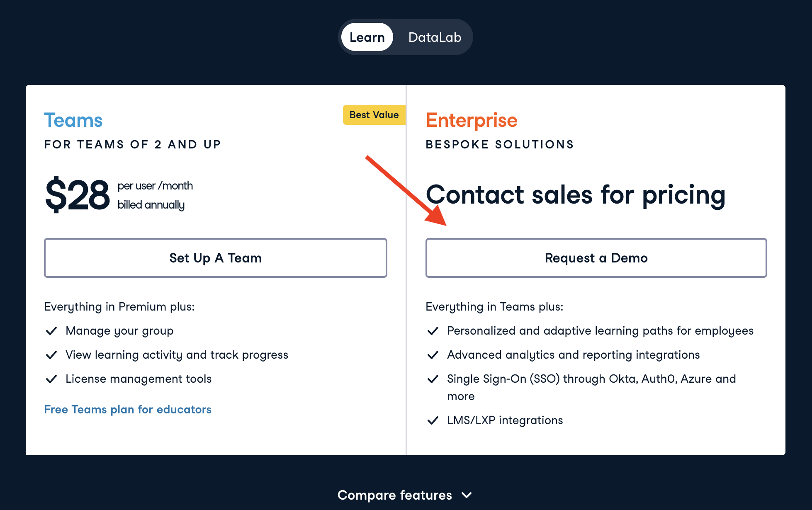The width and height of the screenshot is (812, 510).
Task: Click Contact sales for pricing text
Action: coord(576,195)
